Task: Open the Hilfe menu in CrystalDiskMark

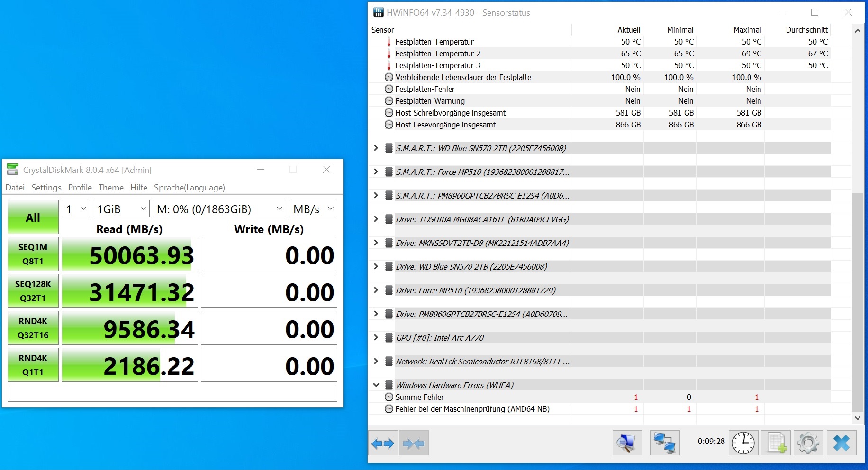Action: pos(139,188)
